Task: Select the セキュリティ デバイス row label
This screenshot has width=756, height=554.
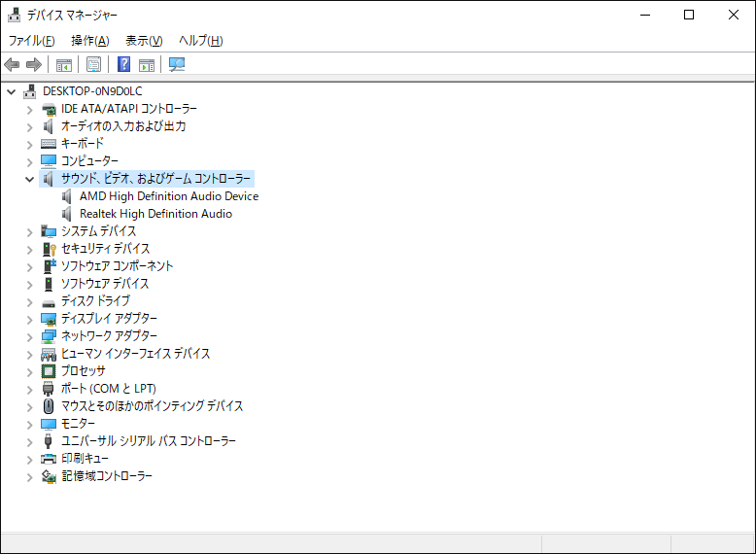Action: [105, 249]
